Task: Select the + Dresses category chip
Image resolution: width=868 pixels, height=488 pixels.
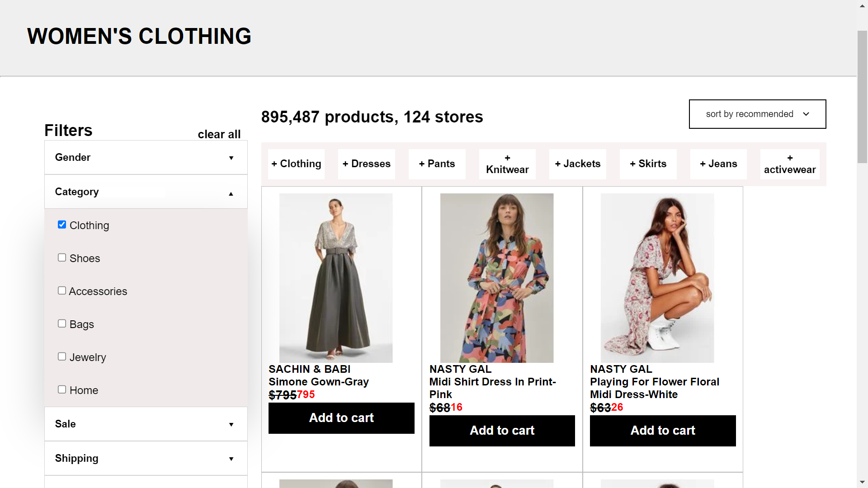Action: point(366,164)
